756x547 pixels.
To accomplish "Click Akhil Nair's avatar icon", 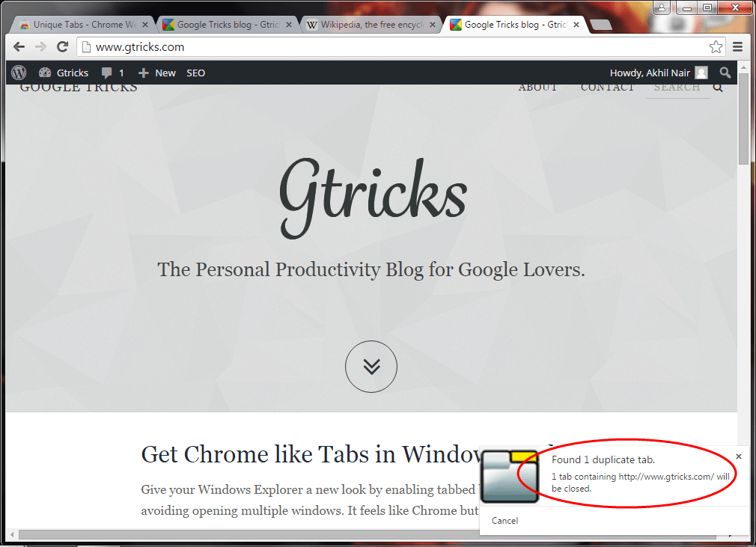I will pos(701,73).
